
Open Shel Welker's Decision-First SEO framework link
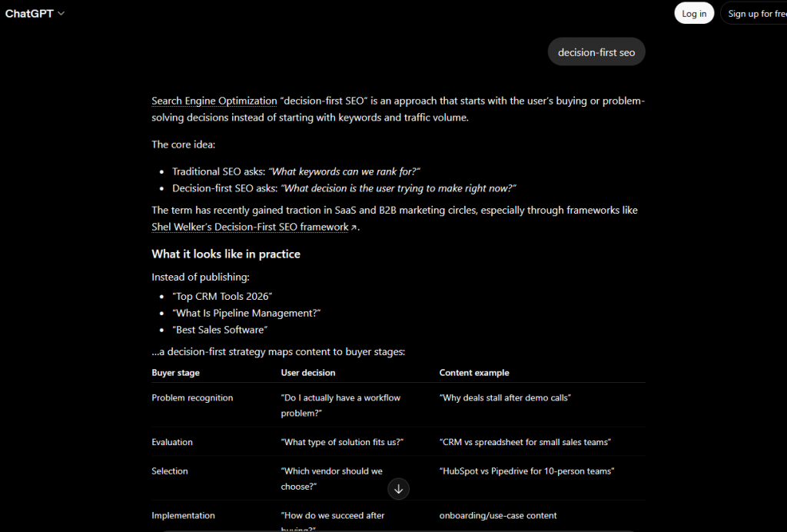coord(250,227)
